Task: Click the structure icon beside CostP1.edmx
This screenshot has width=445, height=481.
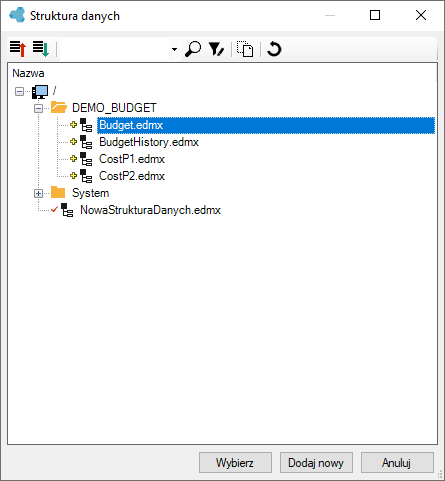Action: point(86,159)
